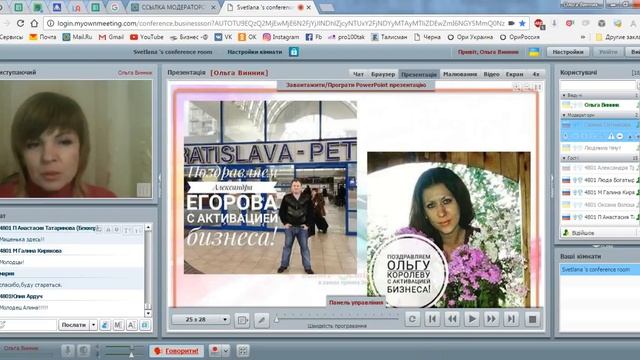Jump to the last slide

(x=511, y=319)
